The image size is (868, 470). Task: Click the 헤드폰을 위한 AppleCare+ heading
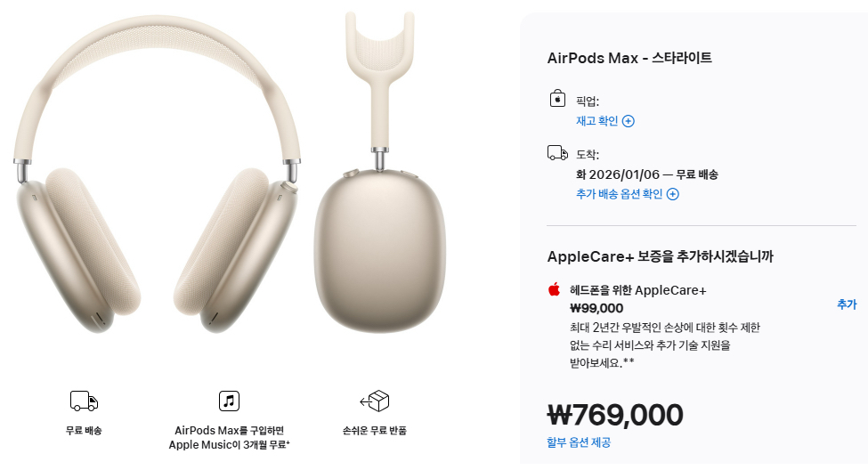pos(637,290)
